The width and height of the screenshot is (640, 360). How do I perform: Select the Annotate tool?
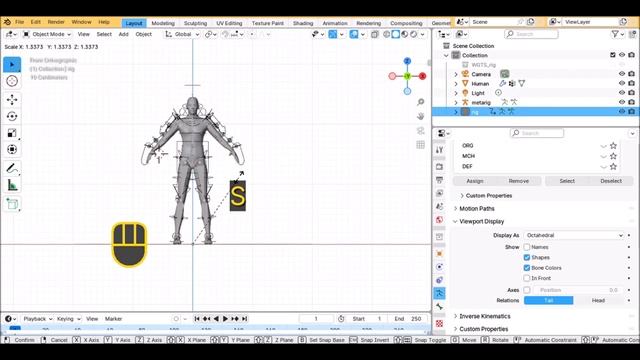[x=12, y=168]
